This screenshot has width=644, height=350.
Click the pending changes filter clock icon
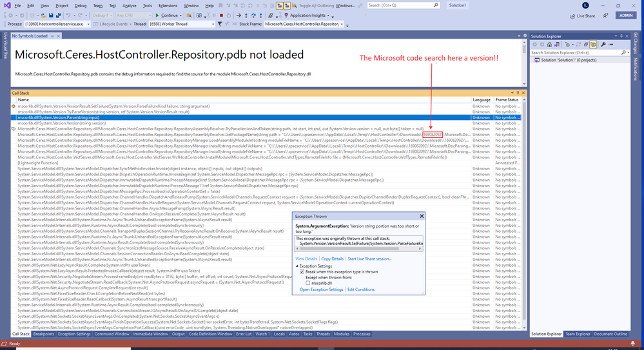567,44
